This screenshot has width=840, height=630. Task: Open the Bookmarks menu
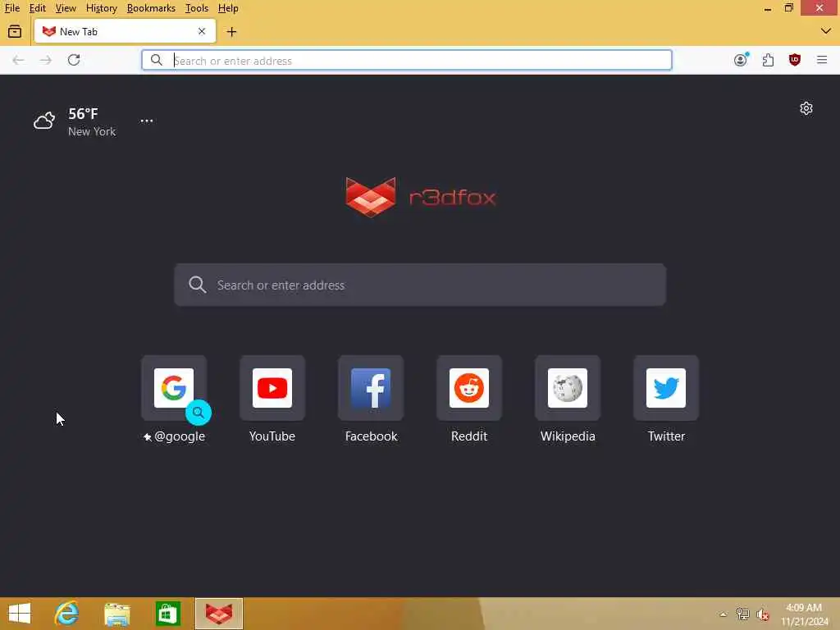tap(151, 8)
